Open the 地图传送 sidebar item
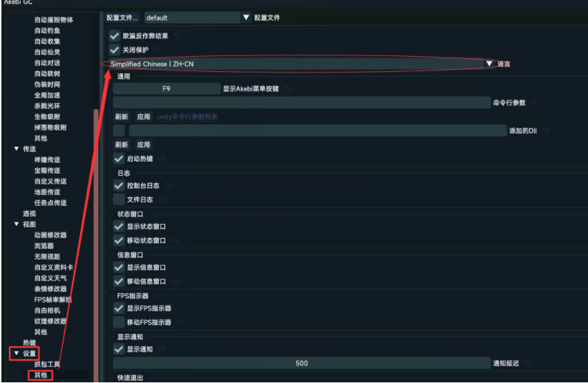588x383 pixels. coord(47,192)
